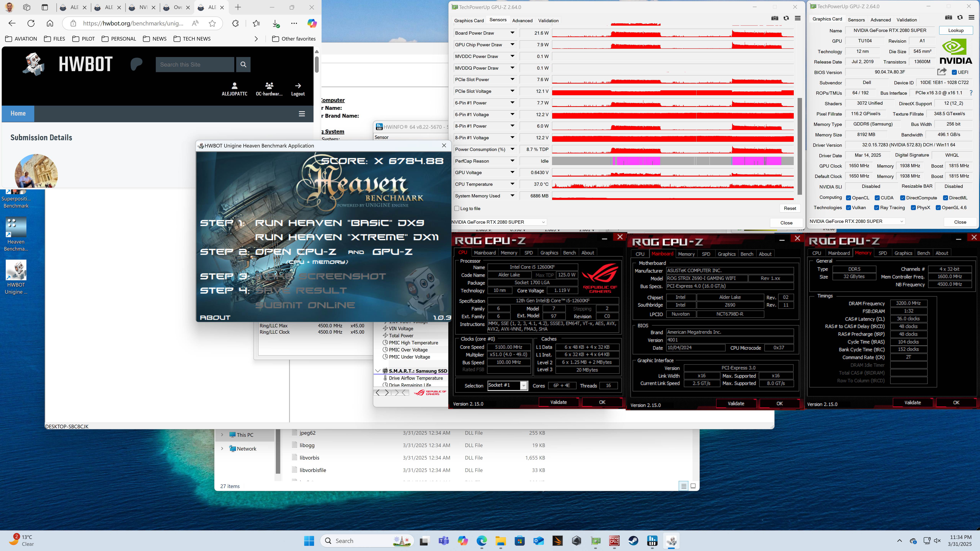The width and height of the screenshot is (980, 551).
Task: Switch to Advanced tab in GPU-Z Sensors window
Action: [522, 20]
